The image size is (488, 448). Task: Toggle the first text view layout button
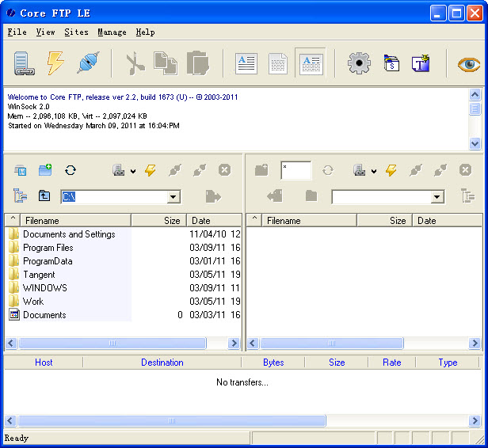click(245, 63)
